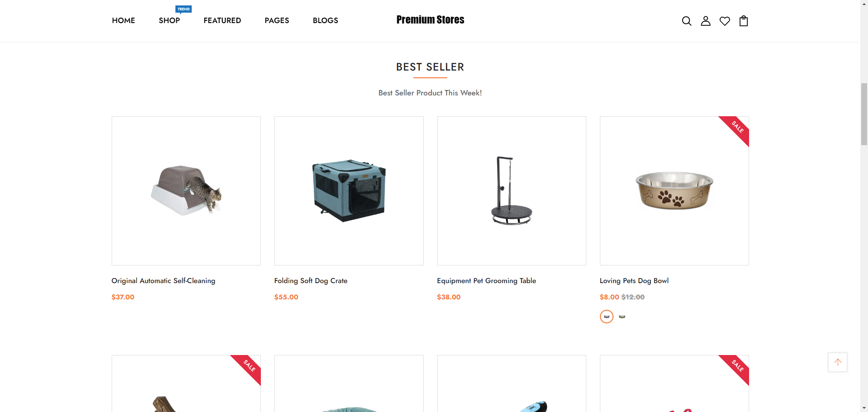Open the search icon in header
Viewport: 868px width, 412px height.
pos(686,21)
